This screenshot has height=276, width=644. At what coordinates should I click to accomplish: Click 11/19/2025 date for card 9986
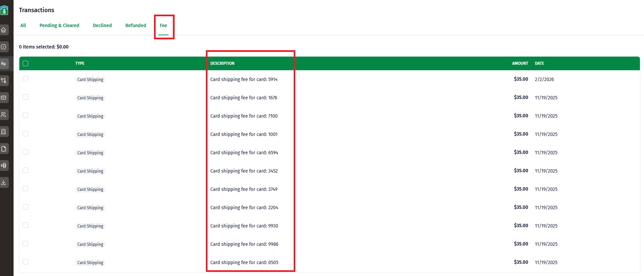546,244
